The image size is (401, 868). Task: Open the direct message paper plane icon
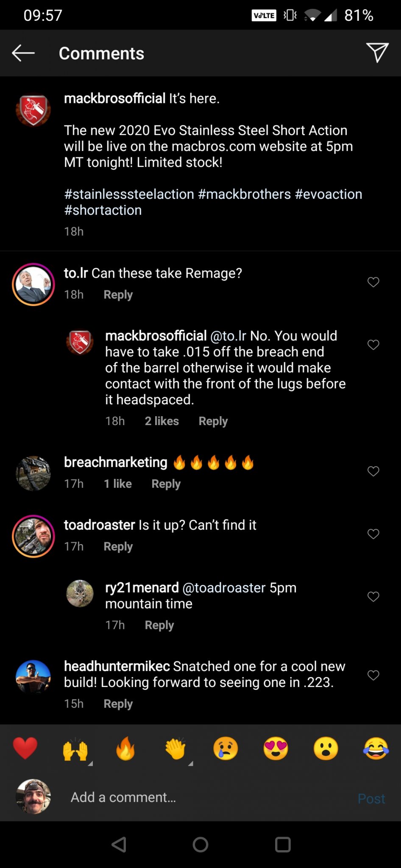(377, 53)
